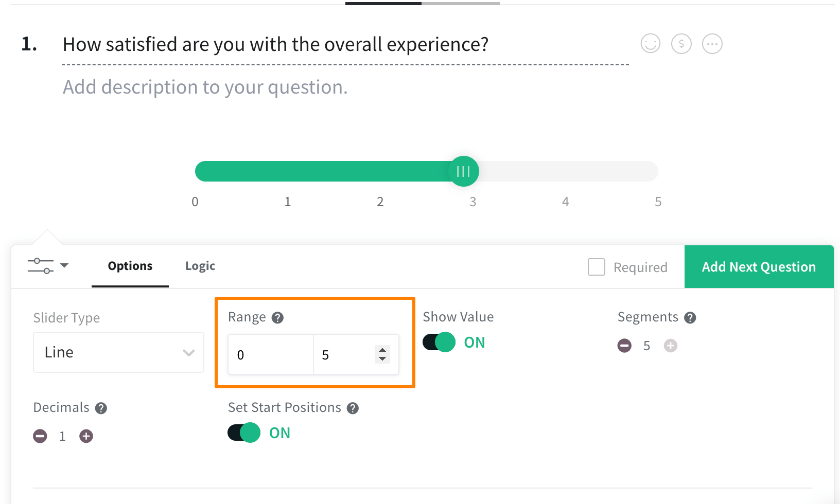Add an emoji to question one
The image size is (840, 504).
tap(650, 44)
